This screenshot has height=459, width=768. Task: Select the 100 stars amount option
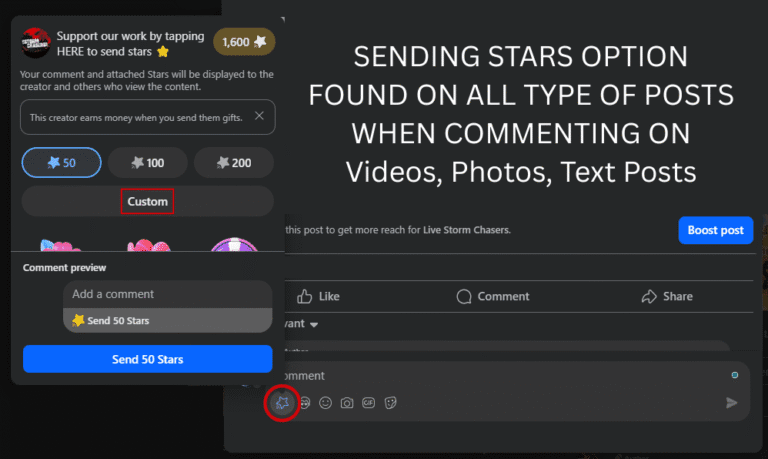point(147,162)
